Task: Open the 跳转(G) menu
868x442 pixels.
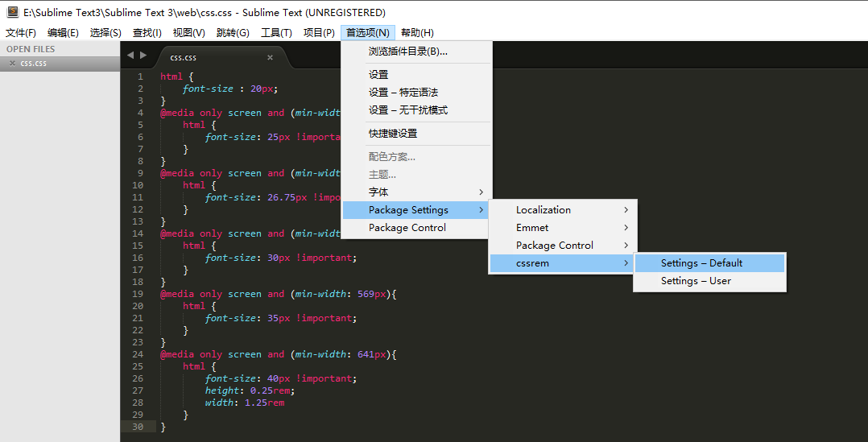Action: coord(233,33)
